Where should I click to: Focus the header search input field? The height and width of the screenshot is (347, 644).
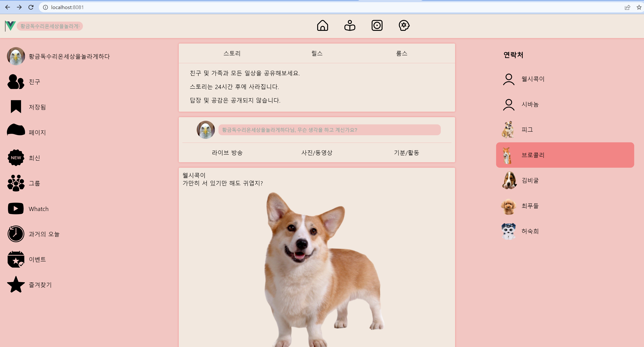pyautogui.click(x=50, y=26)
